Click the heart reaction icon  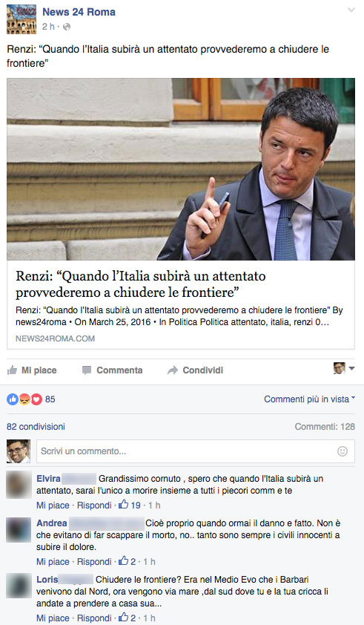(36, 399)
